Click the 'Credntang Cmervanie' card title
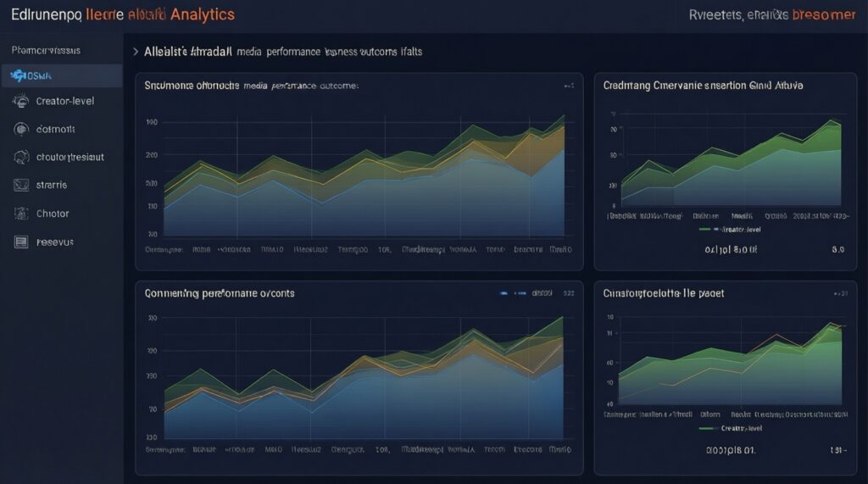Image resolution: width=868 pixels, height=484 pixels. point(703,86)
